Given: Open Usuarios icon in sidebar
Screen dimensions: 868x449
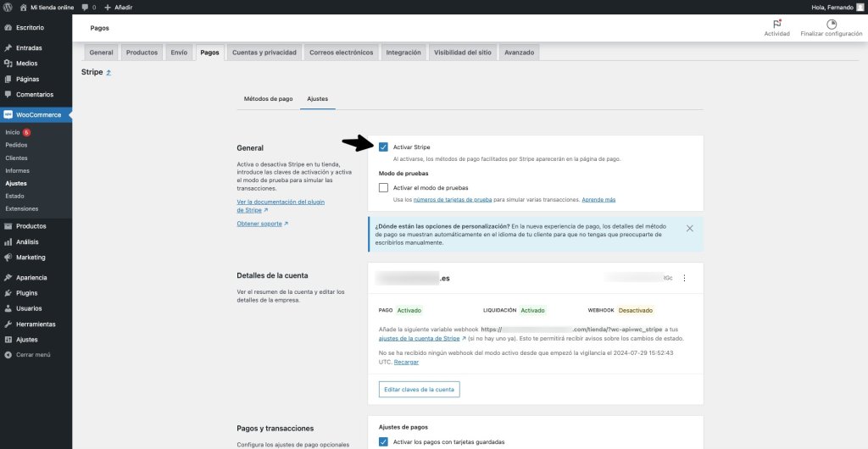Looking at the screenshot, I should (x=8, y=308).
